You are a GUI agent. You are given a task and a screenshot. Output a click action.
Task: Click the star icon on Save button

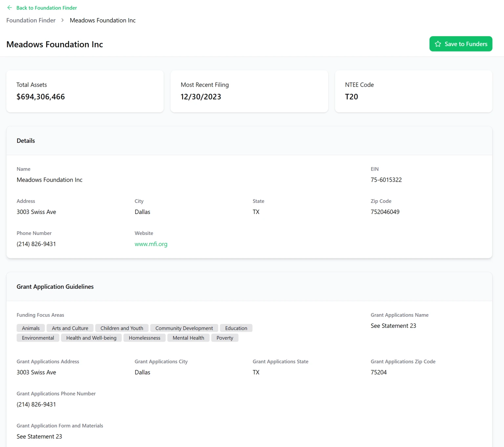[438, 44]
